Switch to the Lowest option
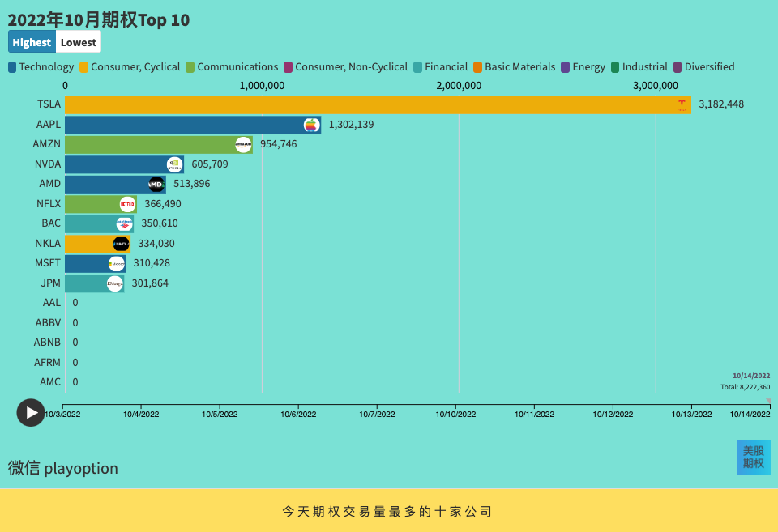The image size is (778, 532). pyautogui.click(x=79, y=42)
